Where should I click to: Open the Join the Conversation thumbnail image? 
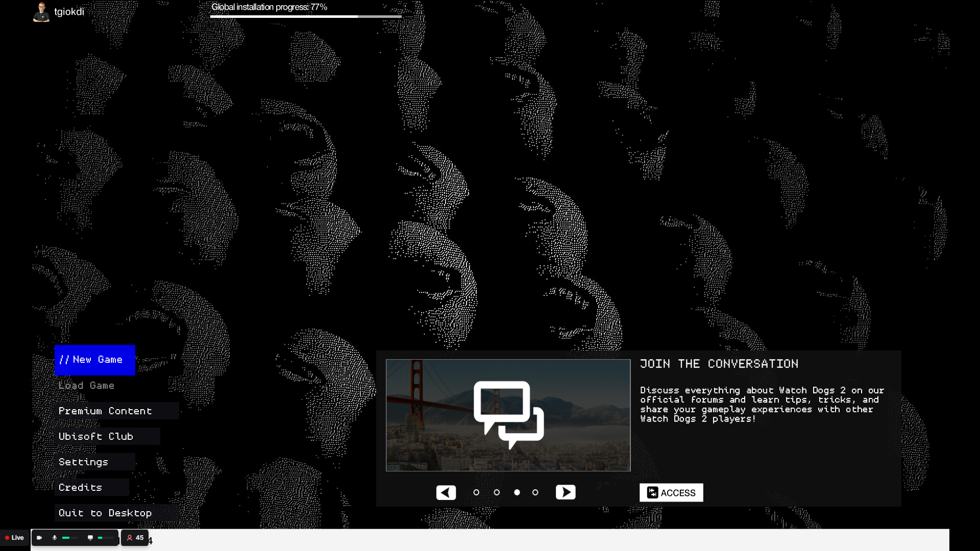(508, 415)
